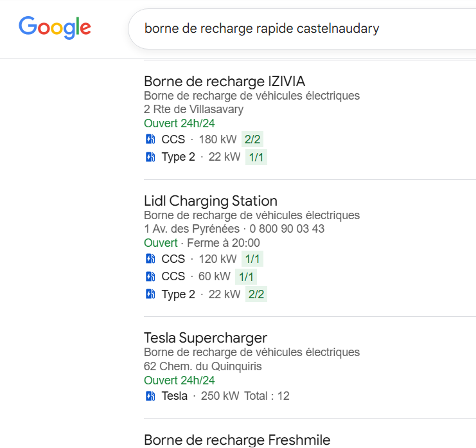The height and width of the screenshot is (448, 476).
Task: Open the Borne de recharge IZIVIA listing
Action: click(x=224, y=82)
